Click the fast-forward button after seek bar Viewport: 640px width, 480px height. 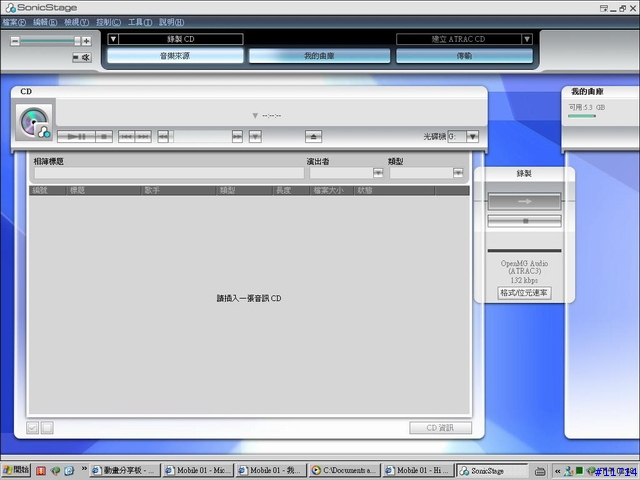[x=237, y=136]
